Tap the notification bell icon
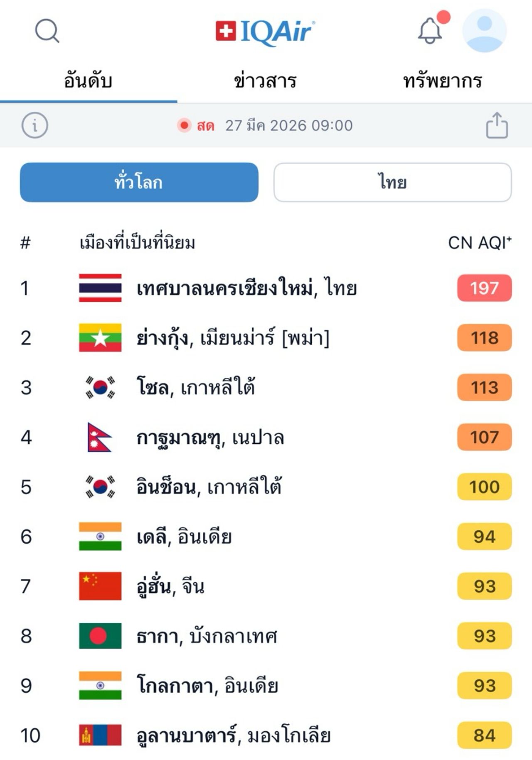Image resolution: width=532 pixels, height=760 pixels. 430,31
